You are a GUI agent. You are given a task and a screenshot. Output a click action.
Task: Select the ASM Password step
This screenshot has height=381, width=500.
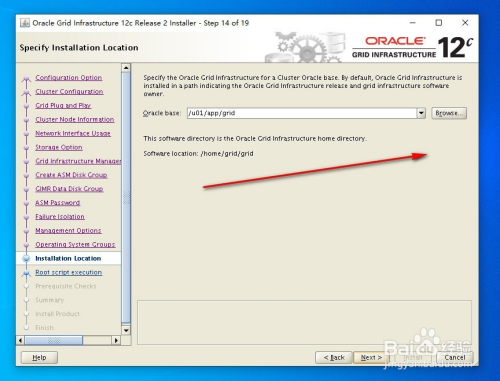pos(58,203)
